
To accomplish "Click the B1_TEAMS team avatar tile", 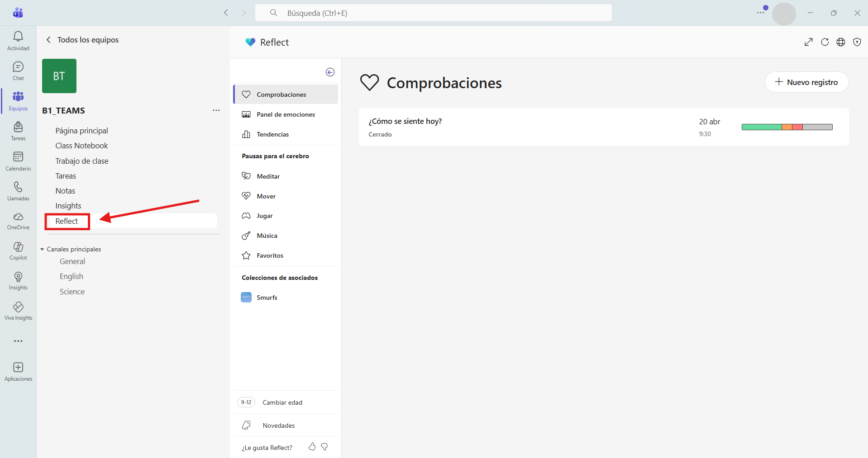I will [59, 76].
